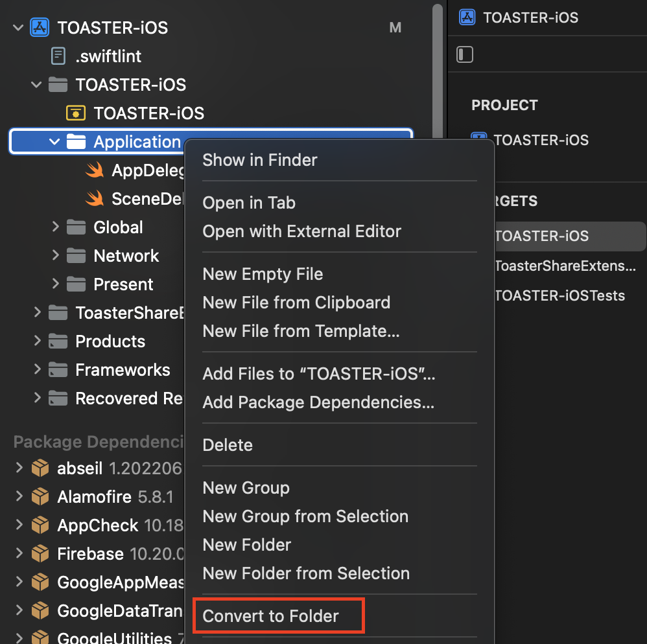
Task: Expand the Global folder
Action: [55, 226]
